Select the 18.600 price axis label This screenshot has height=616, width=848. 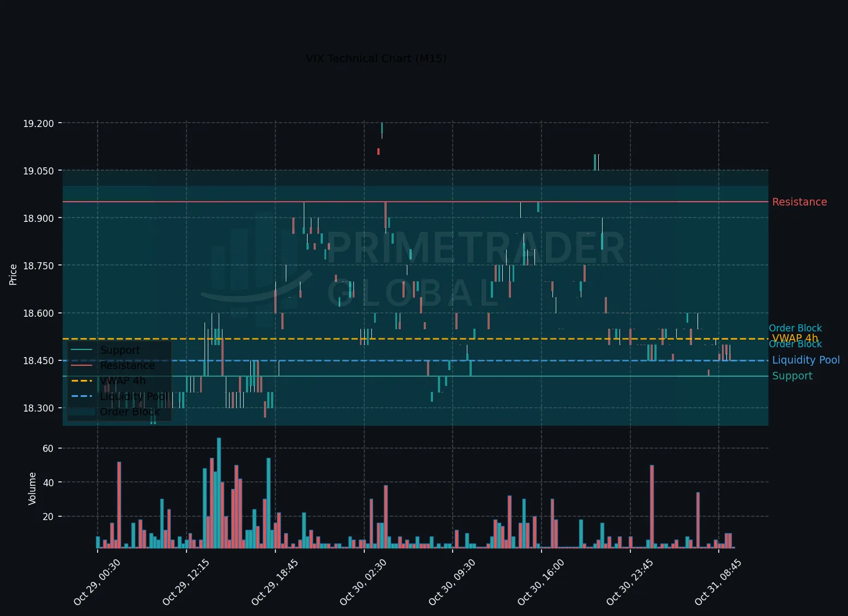tap(38, 313)
